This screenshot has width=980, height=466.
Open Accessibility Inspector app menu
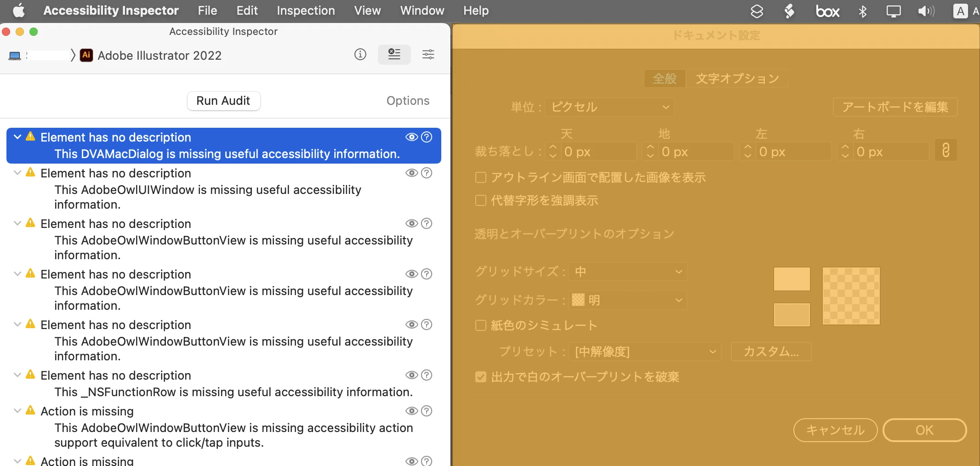pyautogui.click(x=111, y=10)
